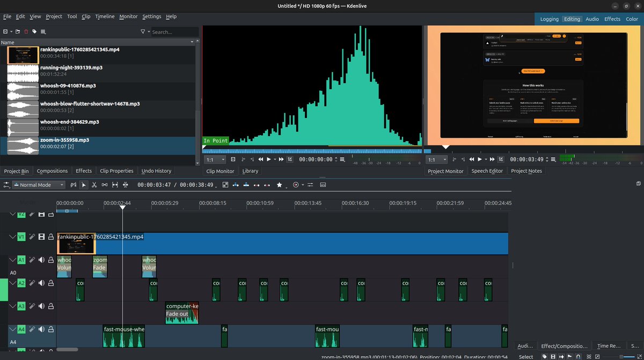This screenshot has width=644, height=360.
Task: Switch to Logging workspace layout
Action: click(x=549, y=19)
